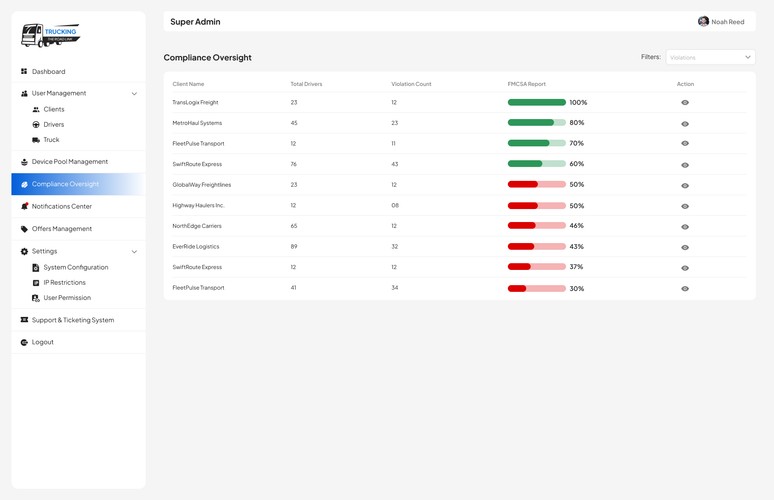Click the FMCSA Report column header
Screen dimensions: 774x500
pos(527,84)
